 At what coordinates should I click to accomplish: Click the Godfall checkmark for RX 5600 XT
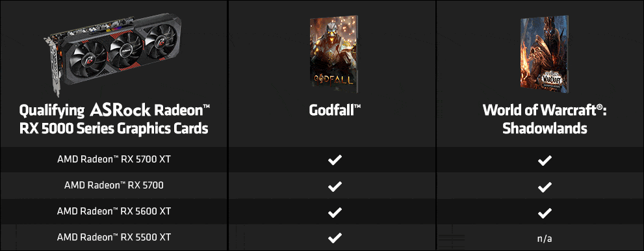(x=335, y=213)
